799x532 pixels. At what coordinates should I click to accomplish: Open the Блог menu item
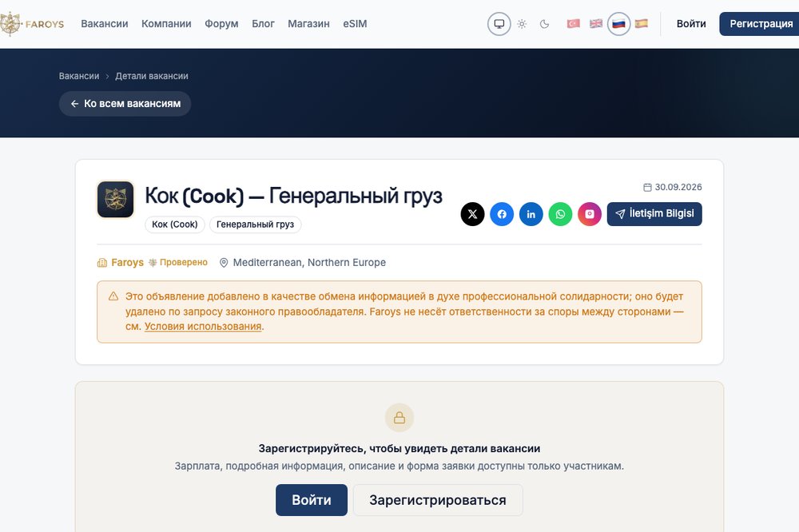263,24
